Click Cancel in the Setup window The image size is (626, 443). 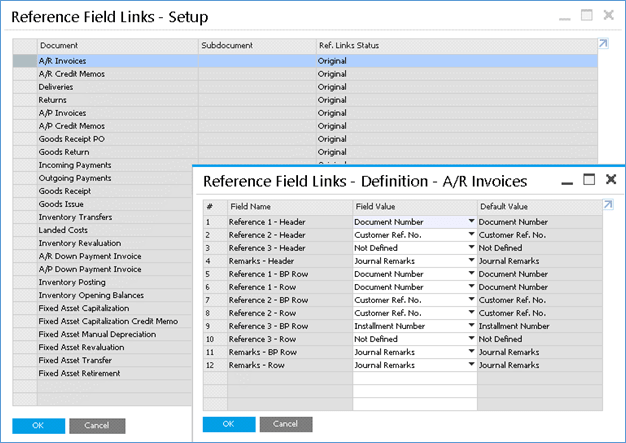(97, 425)
